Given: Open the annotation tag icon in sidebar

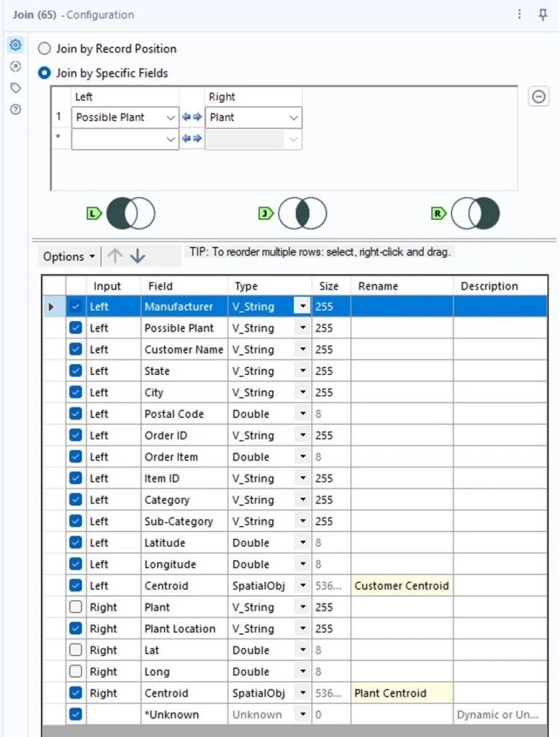Looking at the screenshot, I should 15,88.
